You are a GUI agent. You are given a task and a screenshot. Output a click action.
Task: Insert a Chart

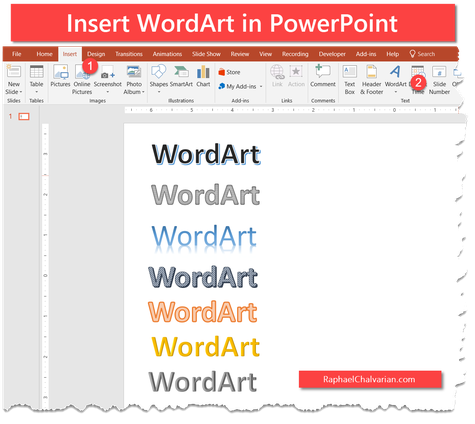pyautogui.click(x=203, y=76)
